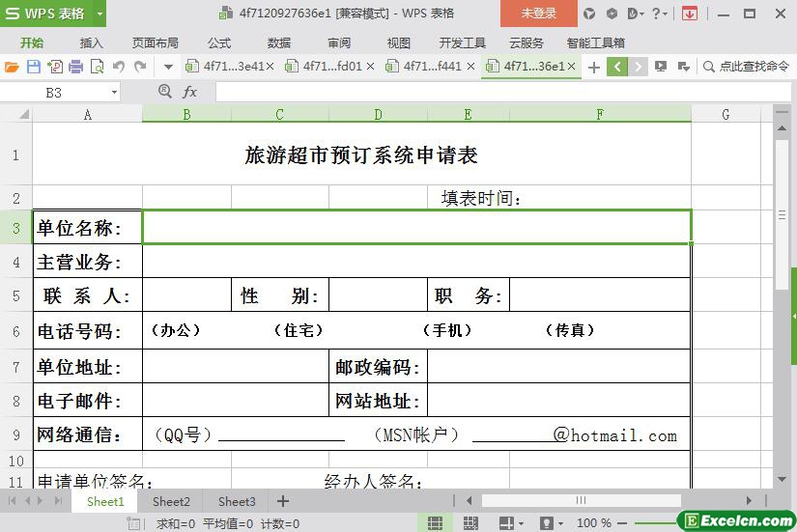The width and height of the screenshot is (797, 532).
Task: Jump to last sheet navigation arrow
Action: pos(59,501)
